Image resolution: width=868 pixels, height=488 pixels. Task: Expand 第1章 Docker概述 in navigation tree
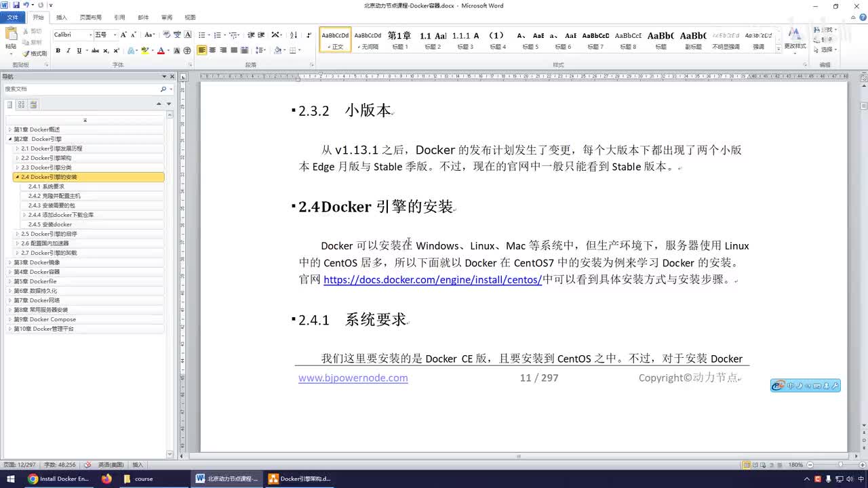pyautogui.click(x=9, y=129)
